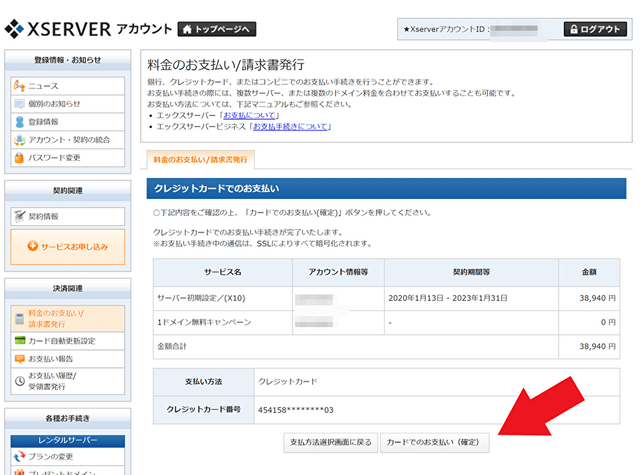Open エックスサーバー お支払について link
The height and width of the screenshot is (475, 640).
[249, 115]
